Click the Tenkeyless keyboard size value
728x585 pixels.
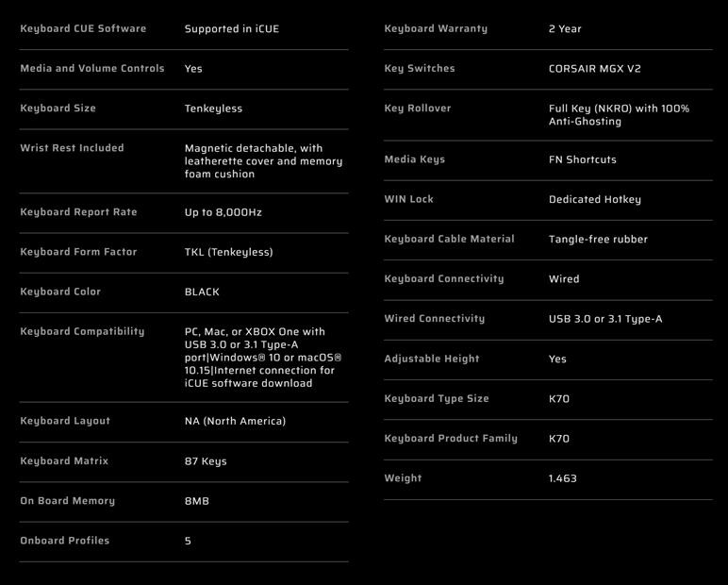(x=213, y=109)
